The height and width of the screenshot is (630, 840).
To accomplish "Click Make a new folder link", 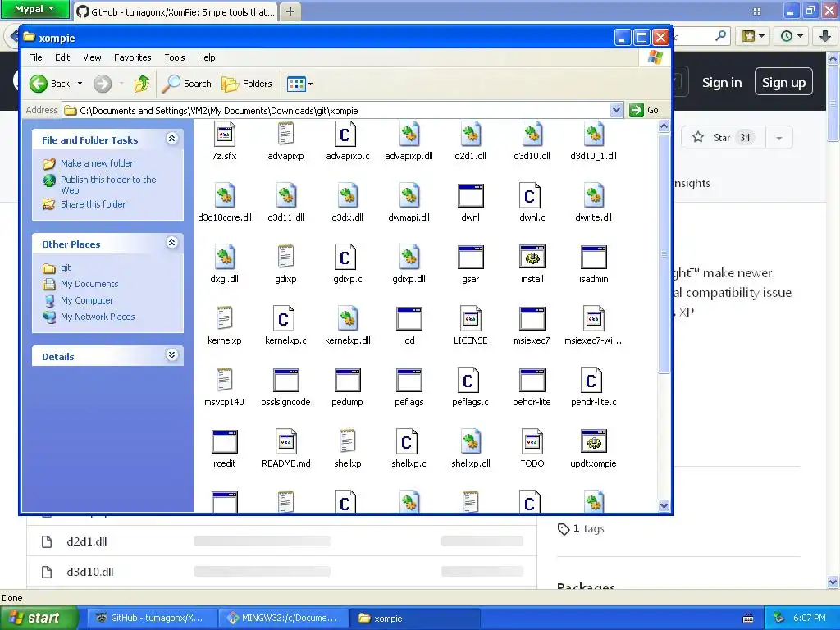I will [97, 163].
